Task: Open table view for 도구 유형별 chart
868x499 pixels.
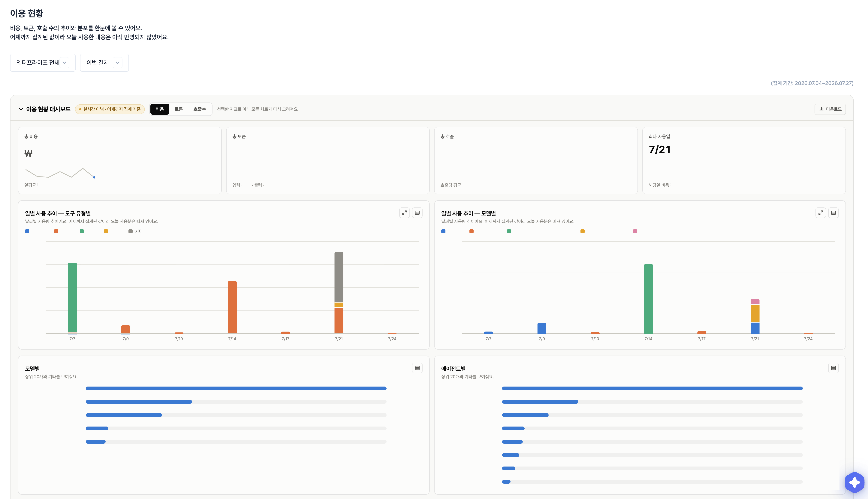Action: [417, 213]
